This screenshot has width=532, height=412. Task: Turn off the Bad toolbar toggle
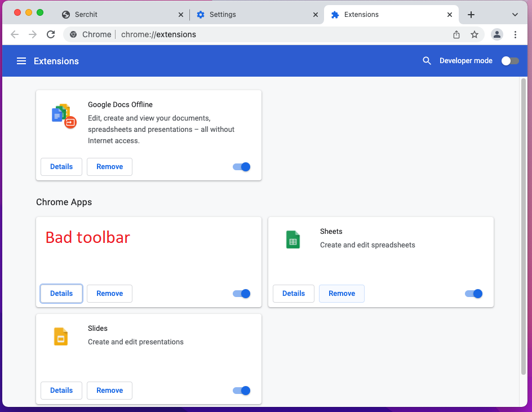pos(242,294)
